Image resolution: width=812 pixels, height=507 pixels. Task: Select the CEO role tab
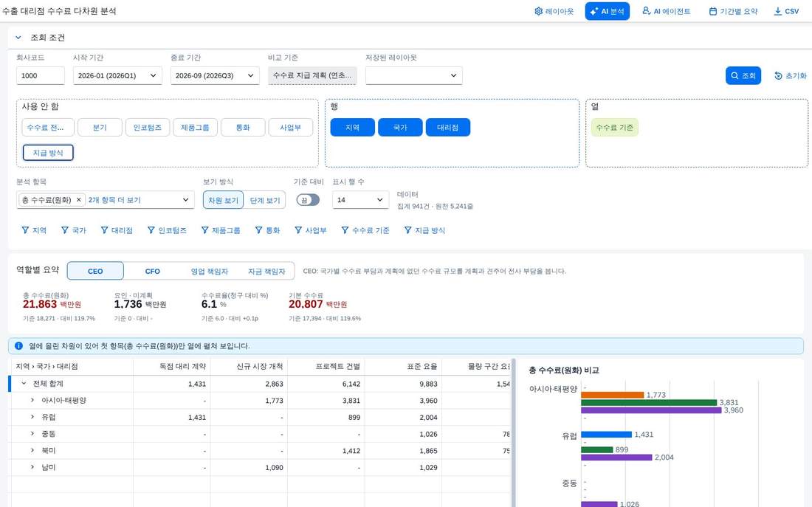pyautogui.click(x=95, y=271)
